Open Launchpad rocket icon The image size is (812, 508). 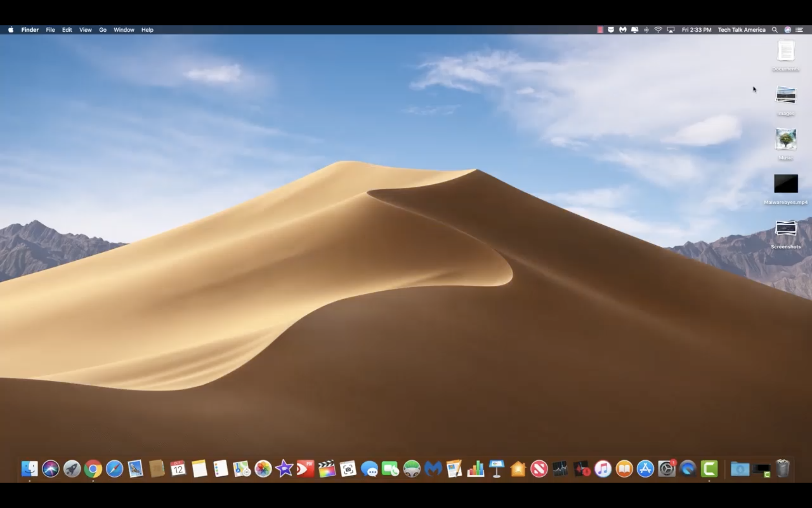point(72,469)
